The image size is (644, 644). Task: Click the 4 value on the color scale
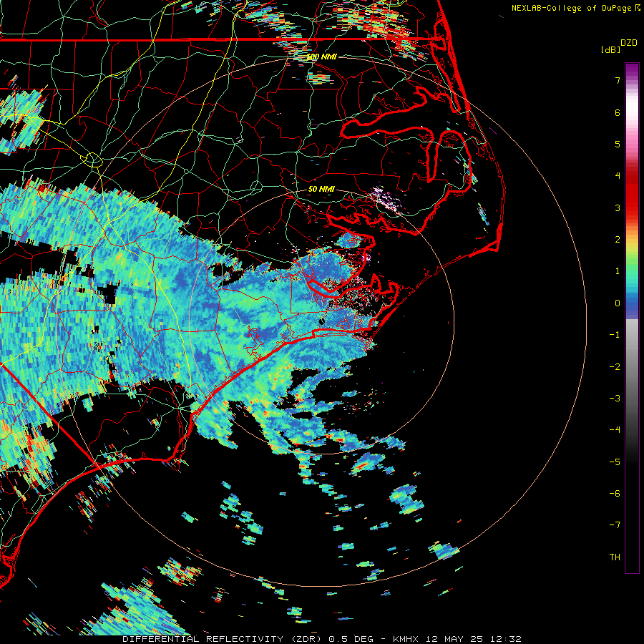tap(618, 176)
